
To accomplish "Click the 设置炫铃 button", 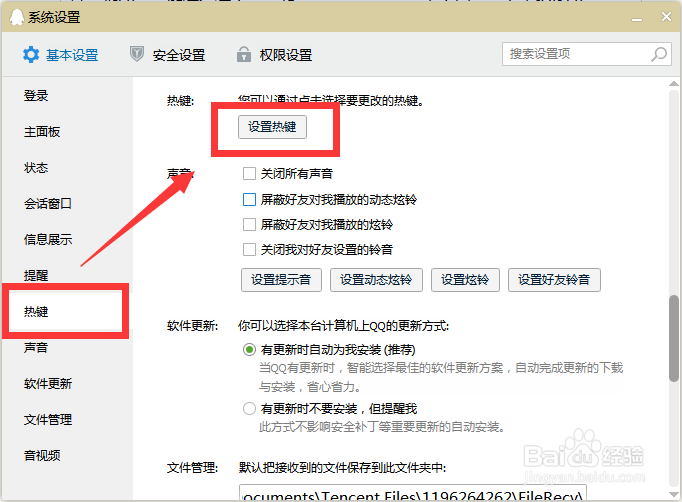I will pos(465,280).
